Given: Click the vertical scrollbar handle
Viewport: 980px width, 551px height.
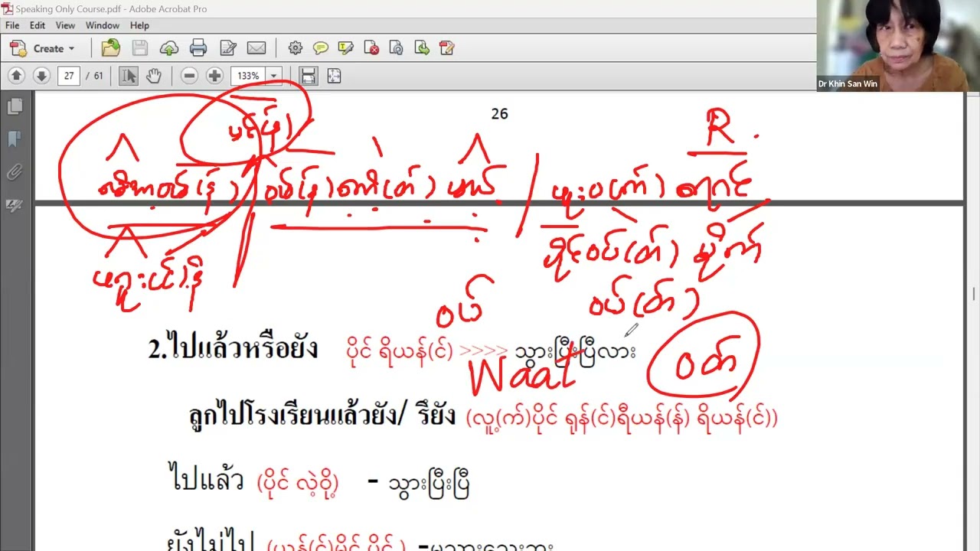Looking at the screenshot, I should tap(974, 295).
